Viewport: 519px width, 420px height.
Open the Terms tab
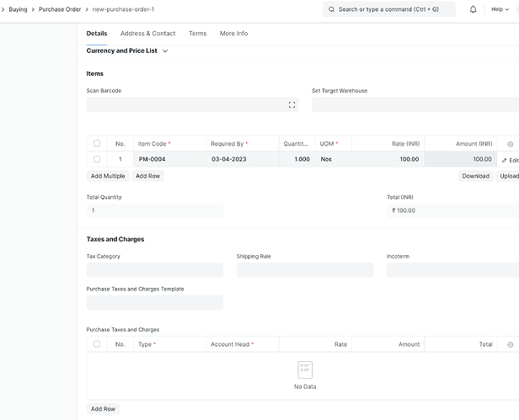(x=198, y=34)
